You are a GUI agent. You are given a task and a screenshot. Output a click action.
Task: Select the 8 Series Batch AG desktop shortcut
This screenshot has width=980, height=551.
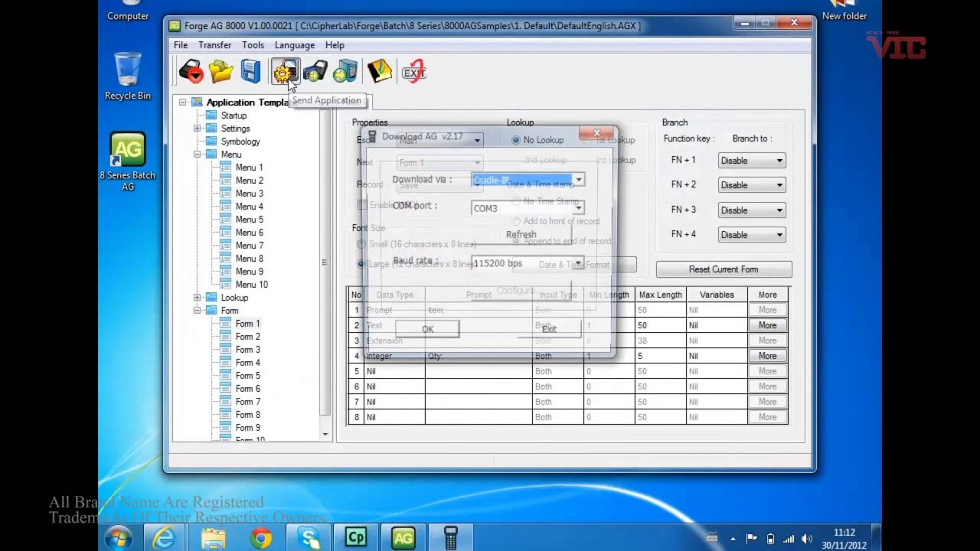click(128, 161)
